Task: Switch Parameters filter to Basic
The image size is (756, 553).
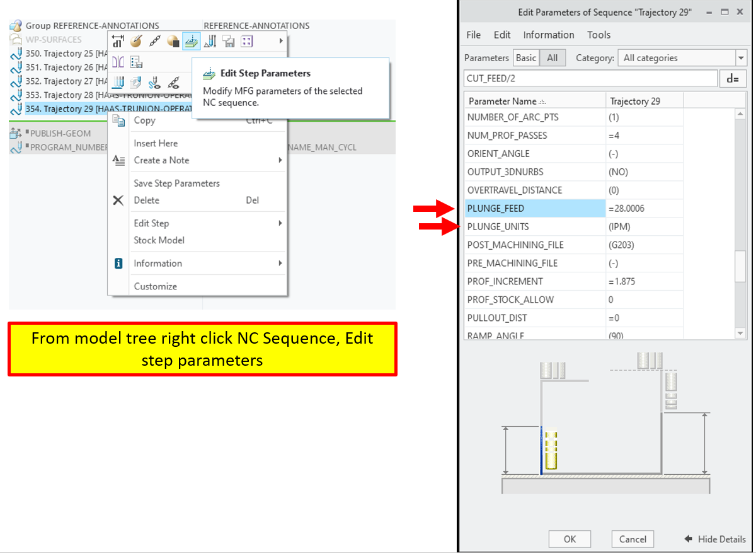Action: (x=526, y=57)
